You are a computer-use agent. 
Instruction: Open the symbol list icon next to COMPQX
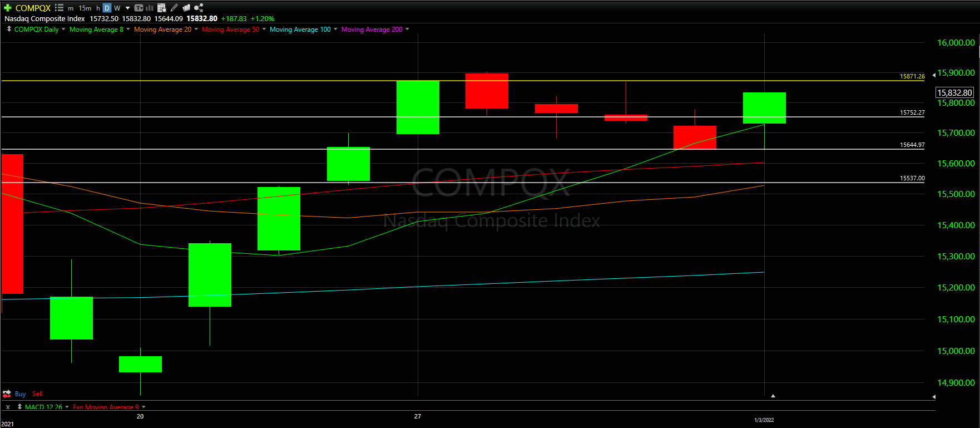coord(59,8)
